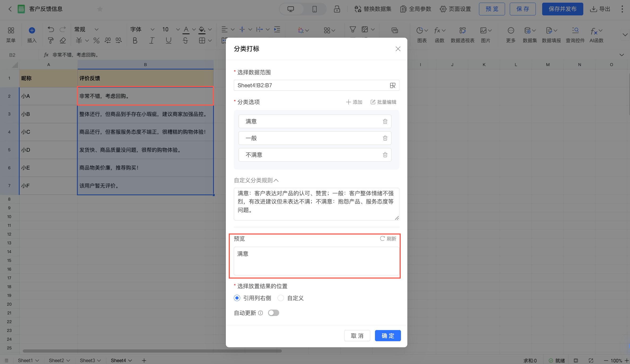Image resolution: width=630 pixels, height=364 pixels.
Task: Click the fill color swatch icon
Action: click(x=202, y=29)
